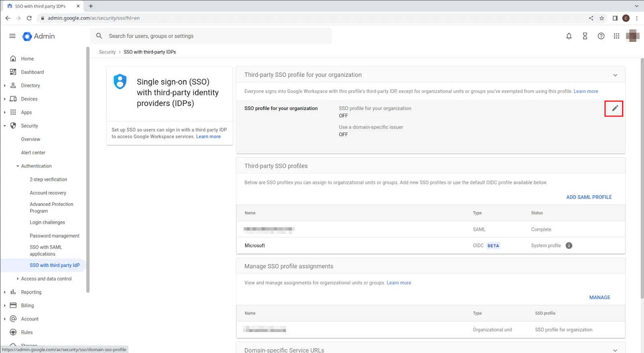
Task: Click the Dashboard icon in sidebar
Action: point(13,72)
